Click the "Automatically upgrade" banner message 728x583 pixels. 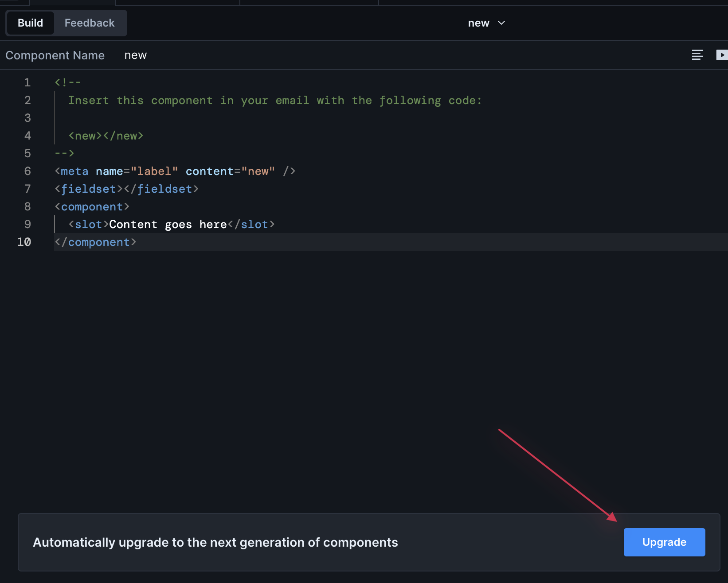point(215,542)
